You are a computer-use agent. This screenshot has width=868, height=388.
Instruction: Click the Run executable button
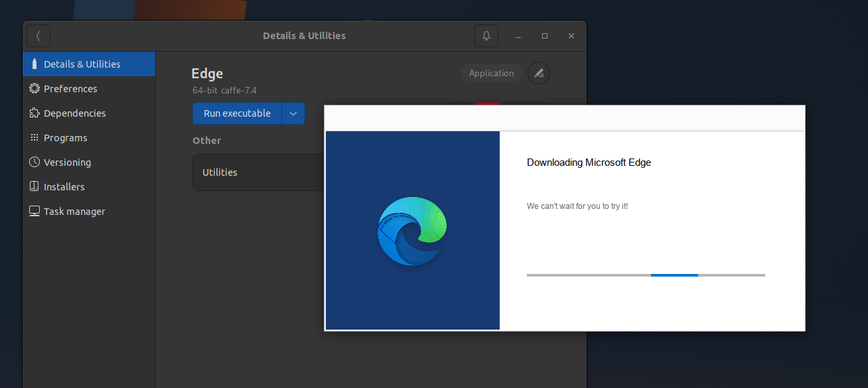click(237, 113)
